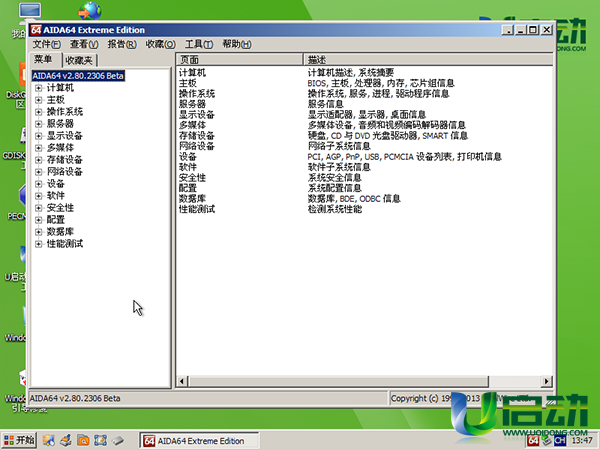
Task: Expand the 显示设备 tree node
Action: point(38,136)
